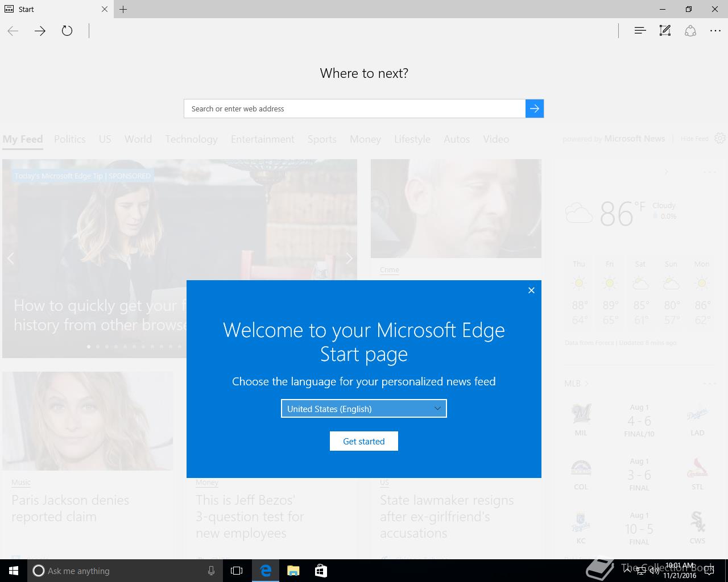This screenshot has width=728, height=582.
Task: Close the Start tab
Action: click(x=104, y=9)
